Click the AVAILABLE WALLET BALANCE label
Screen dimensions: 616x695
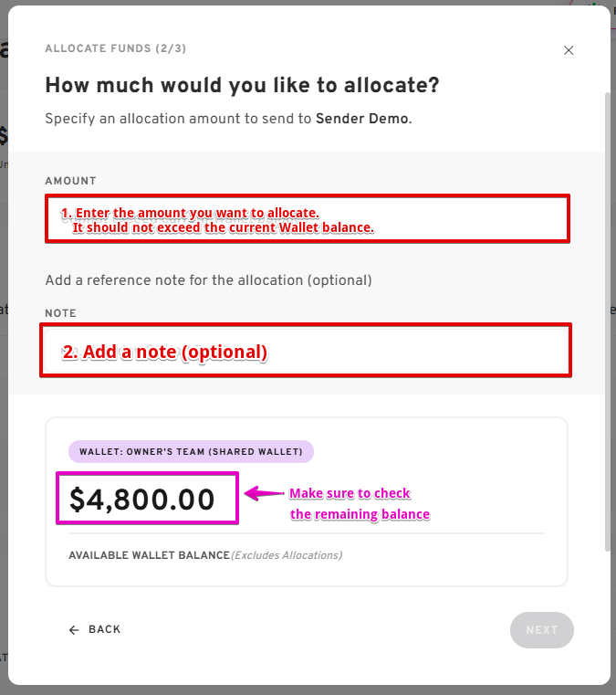(149, 555)
